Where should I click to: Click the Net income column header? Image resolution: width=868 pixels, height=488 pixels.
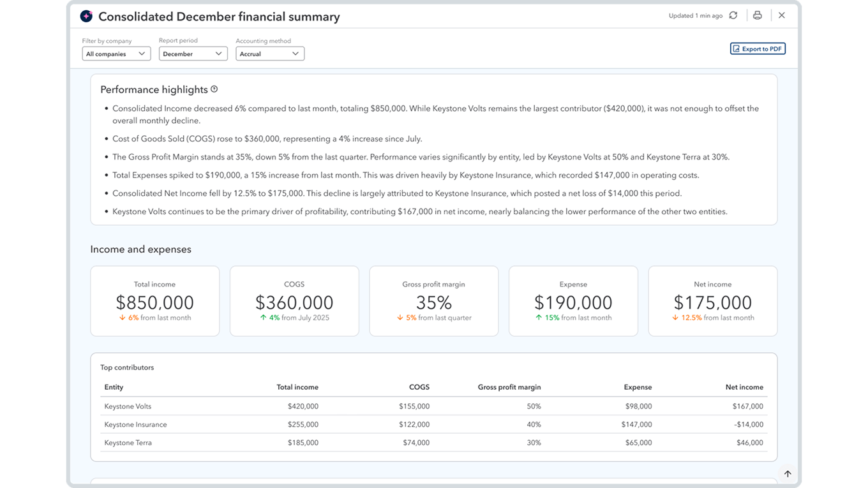coord(744,387)
